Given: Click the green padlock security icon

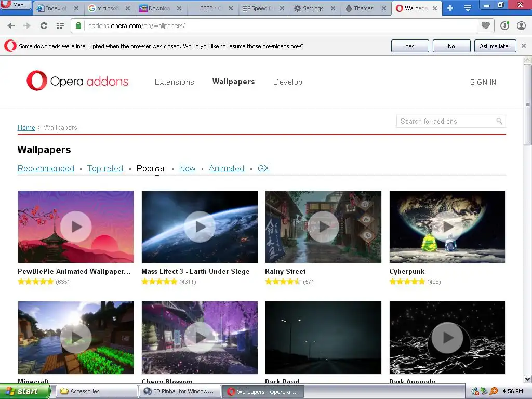Looking at the screenshot, I should pos(78,26).
